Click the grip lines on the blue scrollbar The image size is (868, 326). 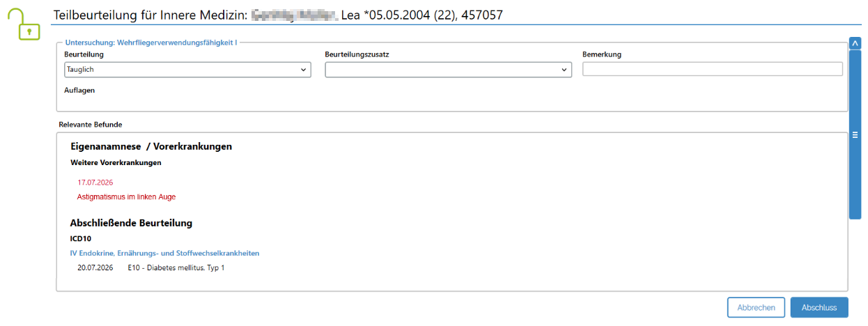855,135
